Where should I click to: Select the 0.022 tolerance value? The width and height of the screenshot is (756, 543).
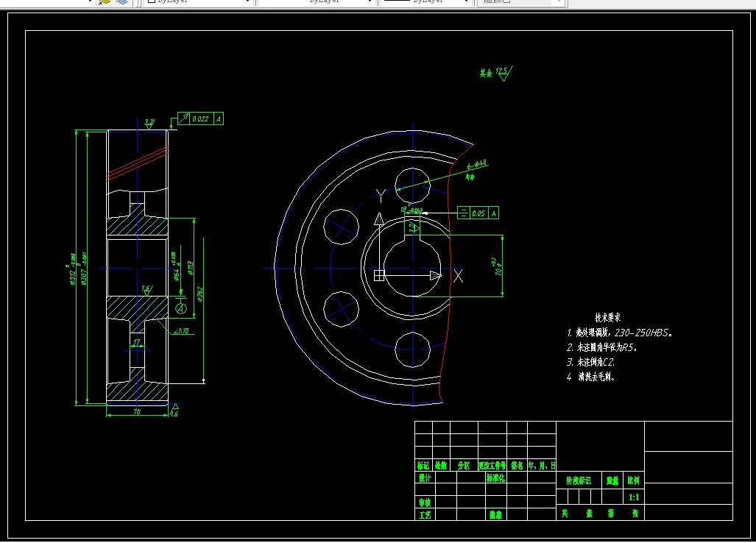coord(200,118)
